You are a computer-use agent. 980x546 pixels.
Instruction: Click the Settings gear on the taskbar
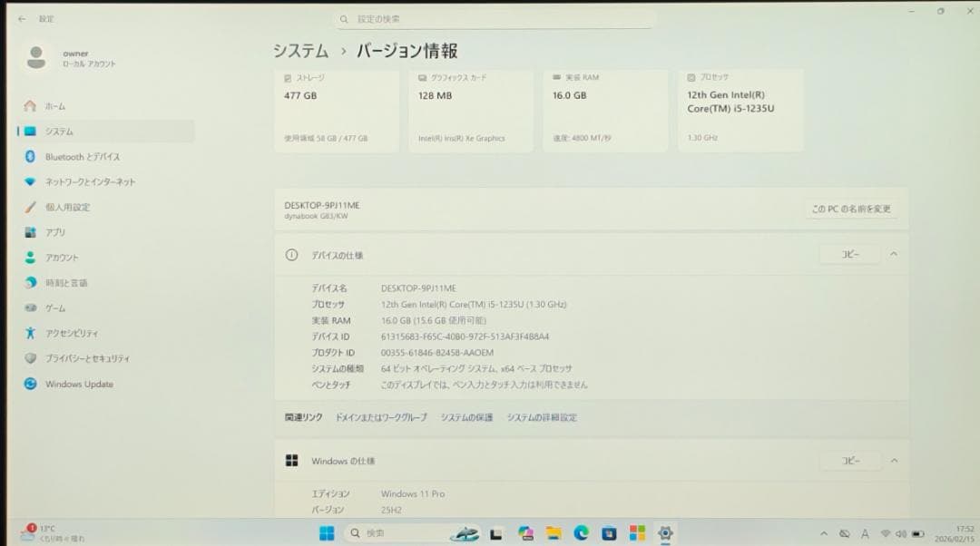pos(665,533)
